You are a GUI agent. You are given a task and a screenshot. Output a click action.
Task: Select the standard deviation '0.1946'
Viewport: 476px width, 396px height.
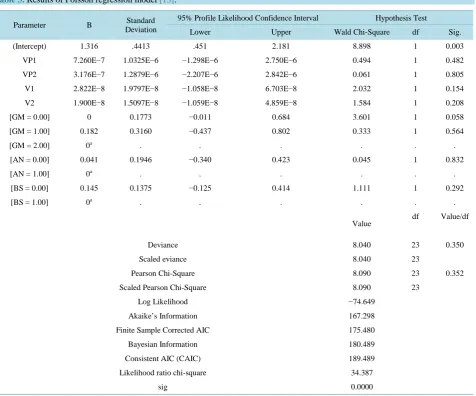click(141, 160)
